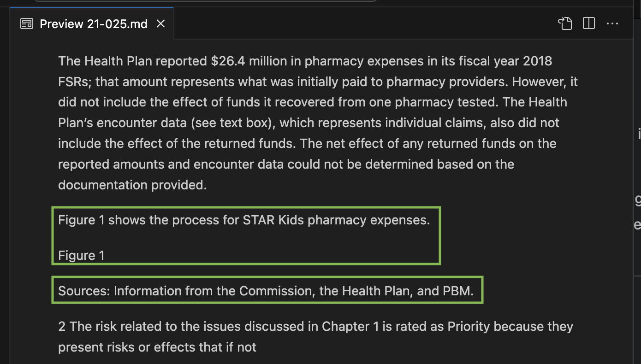Image resolution: width=641 pixels, height=364 pixels.
Task: Select the "Preview 21-025.md" tab
Action: click(x=94, y=24)
